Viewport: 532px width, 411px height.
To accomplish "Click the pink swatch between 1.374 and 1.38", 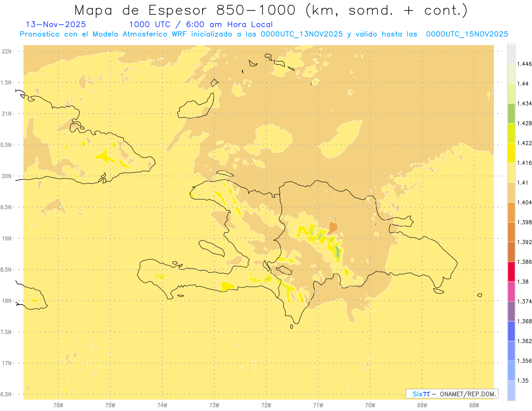I will click(511, 291).
